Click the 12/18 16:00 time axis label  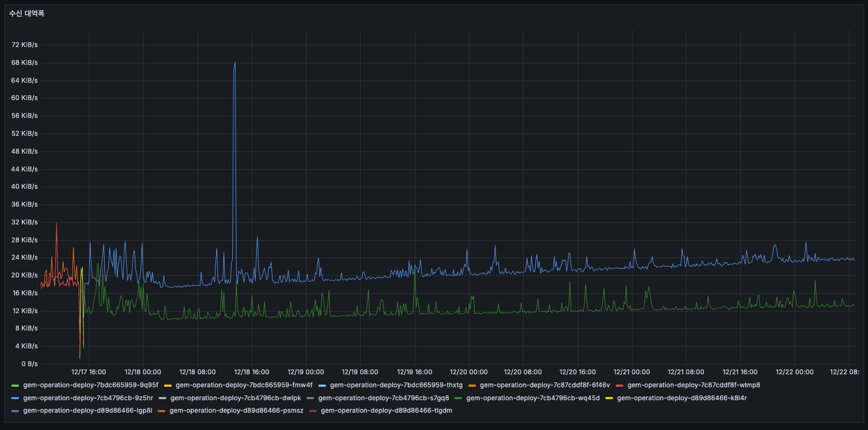point(251,372)
